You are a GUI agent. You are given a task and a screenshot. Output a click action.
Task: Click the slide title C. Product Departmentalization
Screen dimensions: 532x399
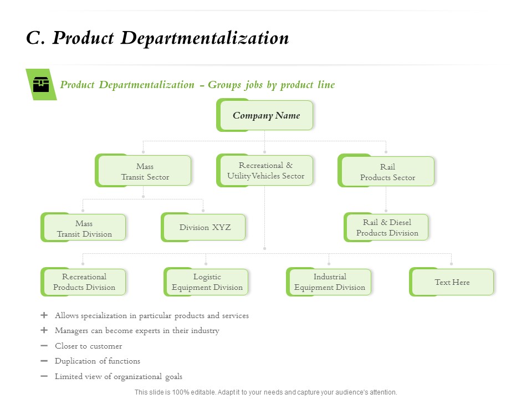coord(157,38)
